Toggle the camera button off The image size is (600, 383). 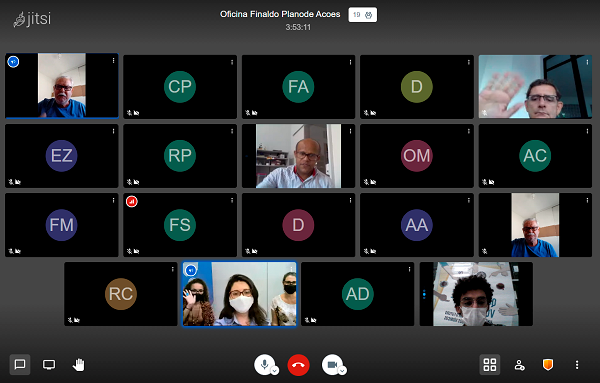[x=332, y=364]
